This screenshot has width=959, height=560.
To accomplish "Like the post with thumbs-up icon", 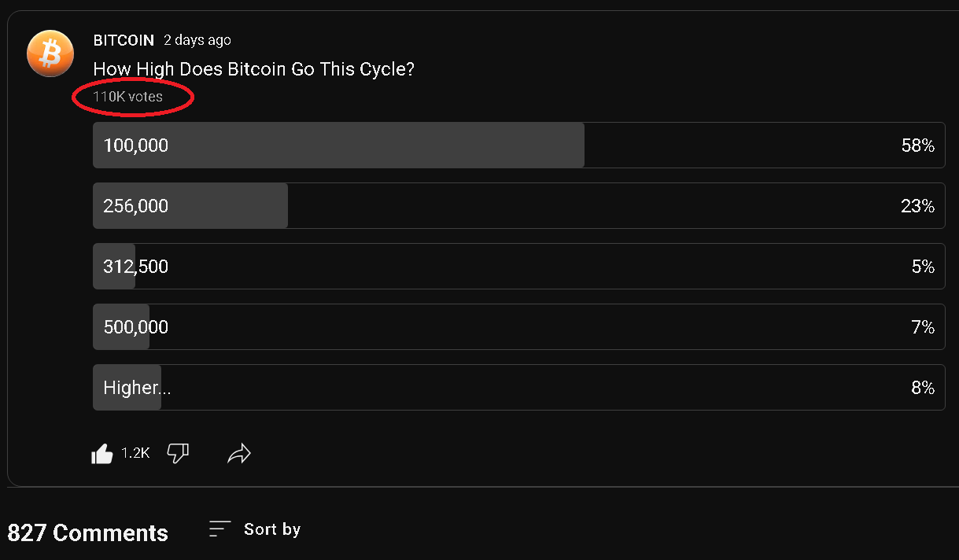I will 102,454.
